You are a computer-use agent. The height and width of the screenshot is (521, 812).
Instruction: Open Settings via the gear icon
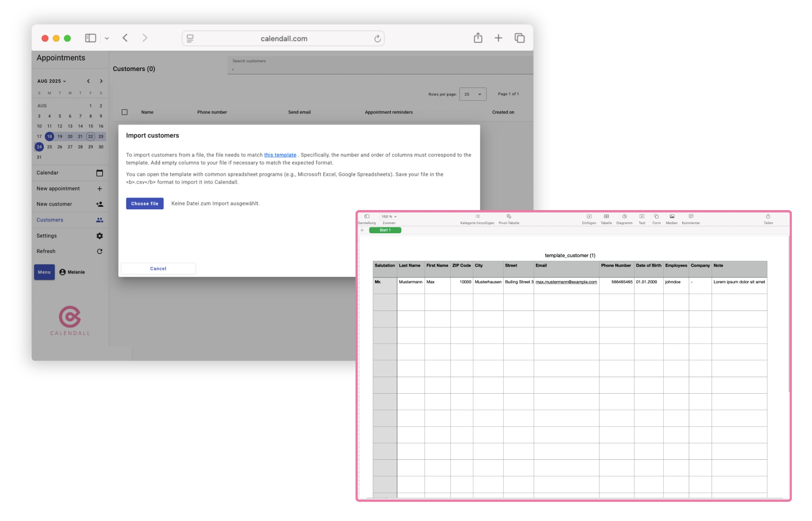click(100, 236)
